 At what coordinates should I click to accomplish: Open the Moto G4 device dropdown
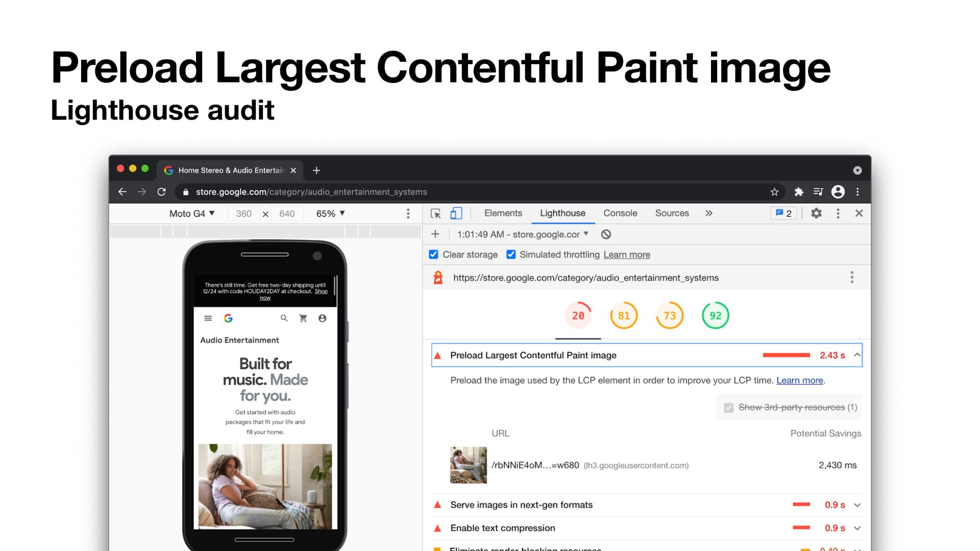point(192,214)
